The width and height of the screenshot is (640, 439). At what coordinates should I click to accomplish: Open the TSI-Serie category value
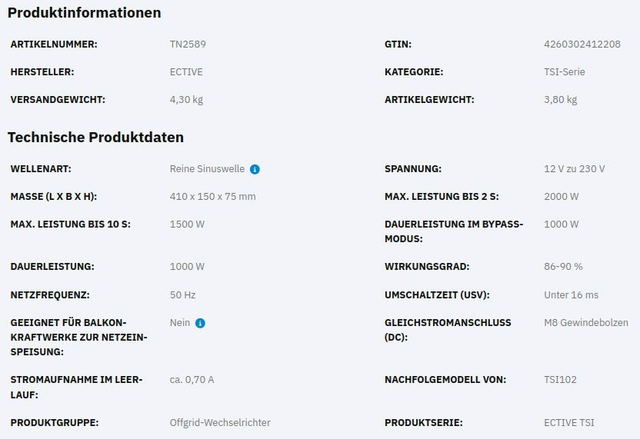[x=564, y=72]
